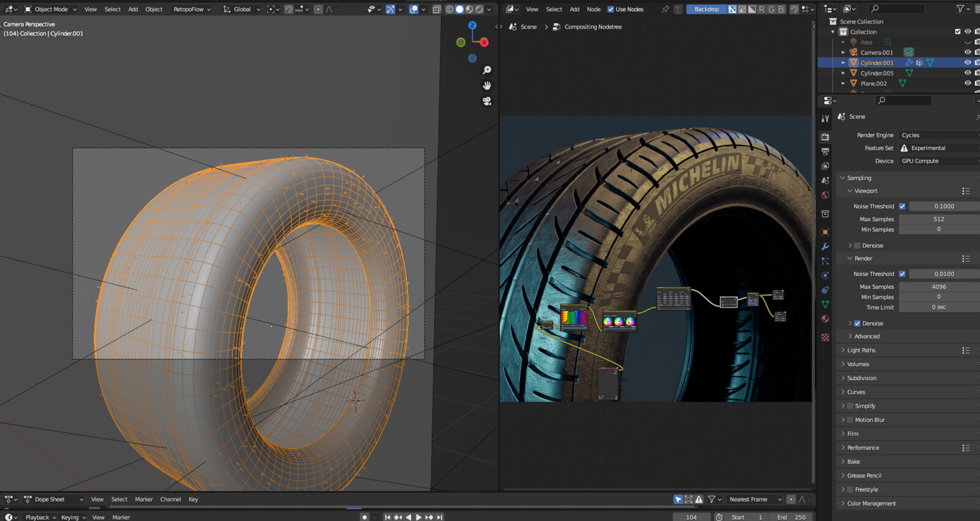The width and height of the screenshot is (980, 521).
Task: Toggle camera view with the camera gizmo
Action: click(487, 101)
